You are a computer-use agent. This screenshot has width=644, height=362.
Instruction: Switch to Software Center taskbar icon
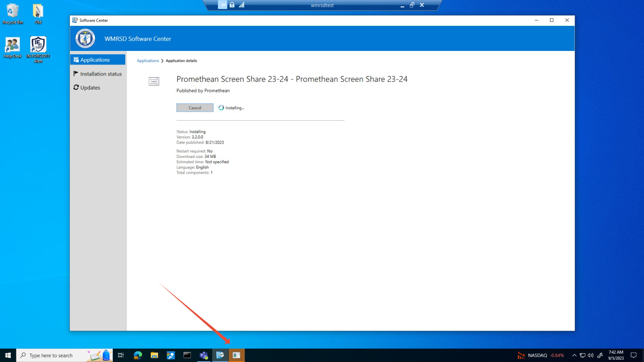click(220, 355)
